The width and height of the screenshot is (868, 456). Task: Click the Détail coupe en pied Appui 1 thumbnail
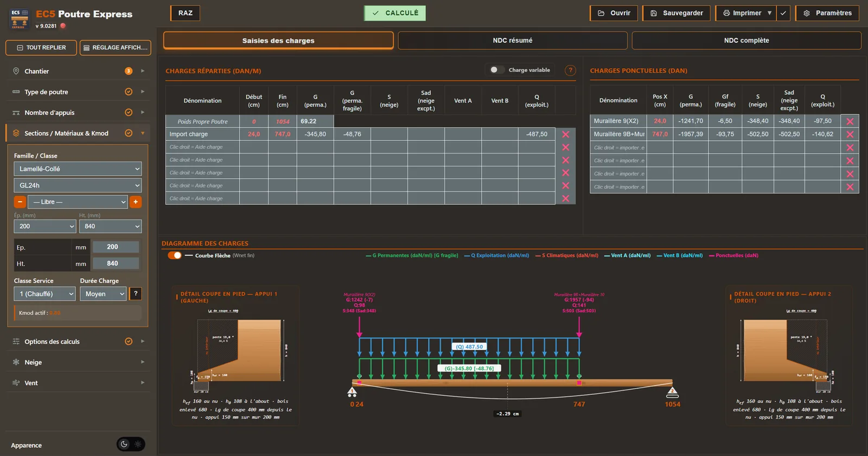(235, 355)
